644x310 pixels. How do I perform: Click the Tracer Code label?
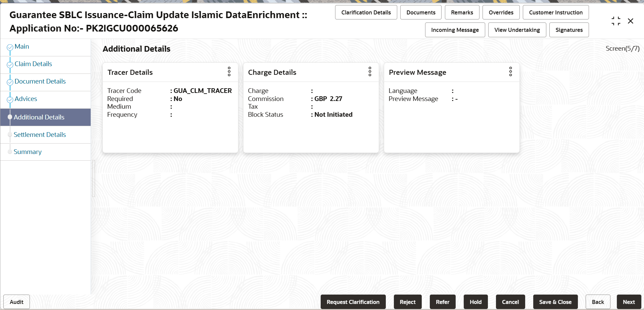(124, 91)
